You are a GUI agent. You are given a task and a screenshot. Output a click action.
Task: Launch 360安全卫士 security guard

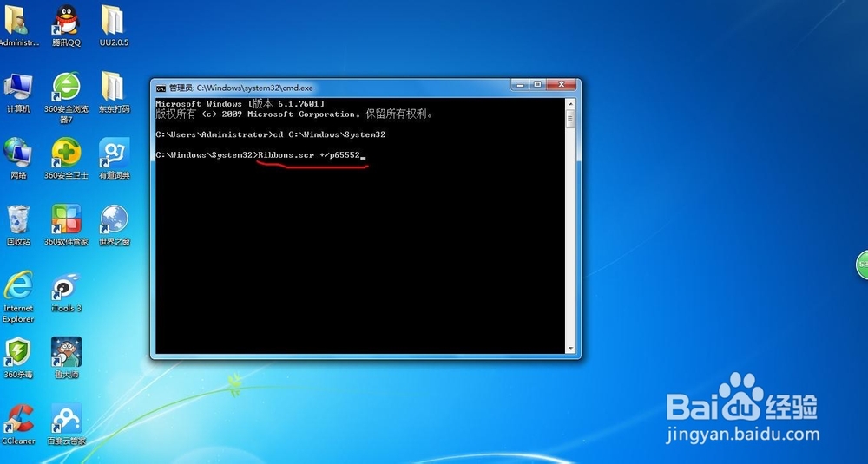click(x=67, y=159)
